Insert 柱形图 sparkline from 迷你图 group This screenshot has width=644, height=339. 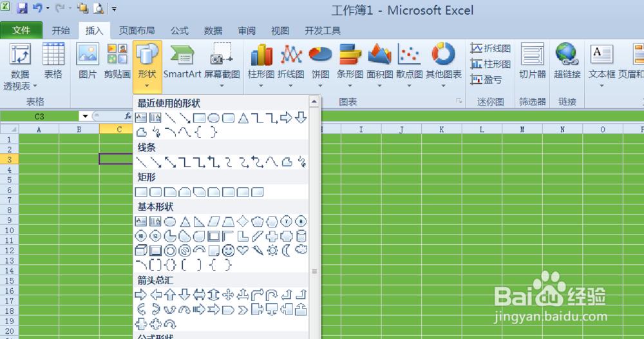[x=490, y=64]
